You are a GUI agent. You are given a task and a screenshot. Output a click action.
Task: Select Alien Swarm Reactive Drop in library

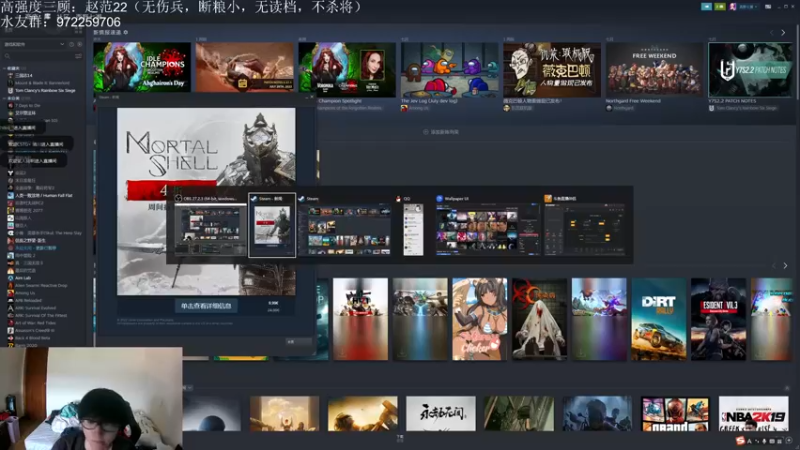(x=37, y=286)
